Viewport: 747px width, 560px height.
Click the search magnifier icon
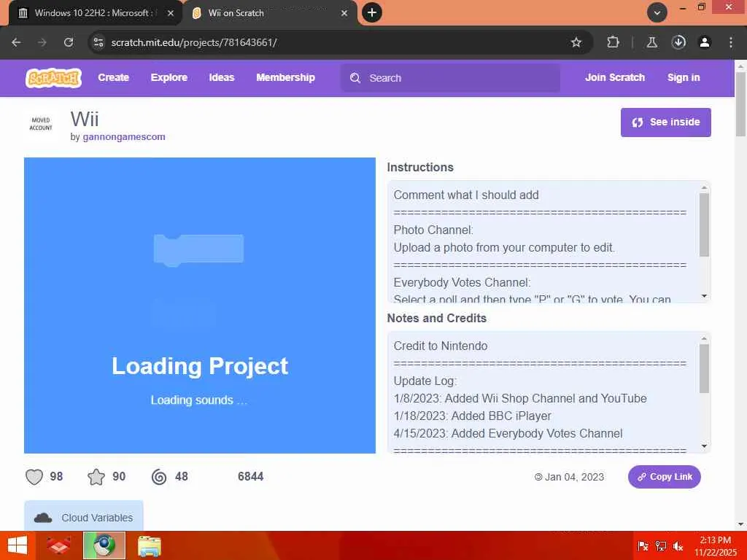point(355,78)
